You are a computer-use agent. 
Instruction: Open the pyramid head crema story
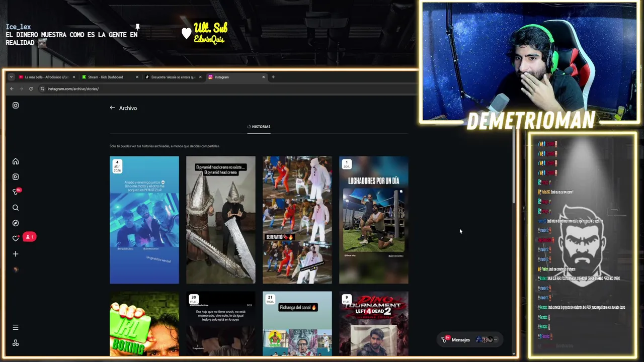tap(221, 220)
